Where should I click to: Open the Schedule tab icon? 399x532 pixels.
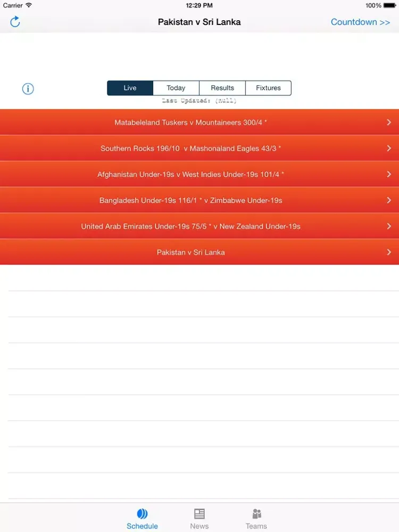(142, 514)
